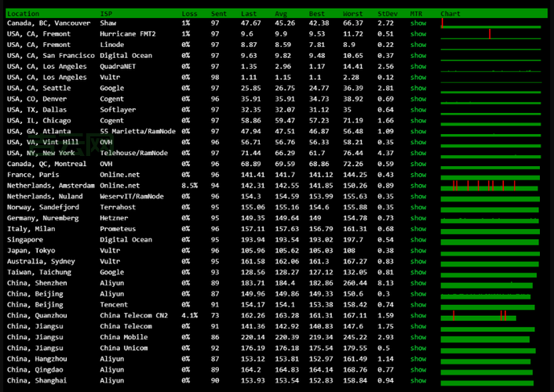Click the Location column header
554x392 pixels.
[x=23, y=14]
